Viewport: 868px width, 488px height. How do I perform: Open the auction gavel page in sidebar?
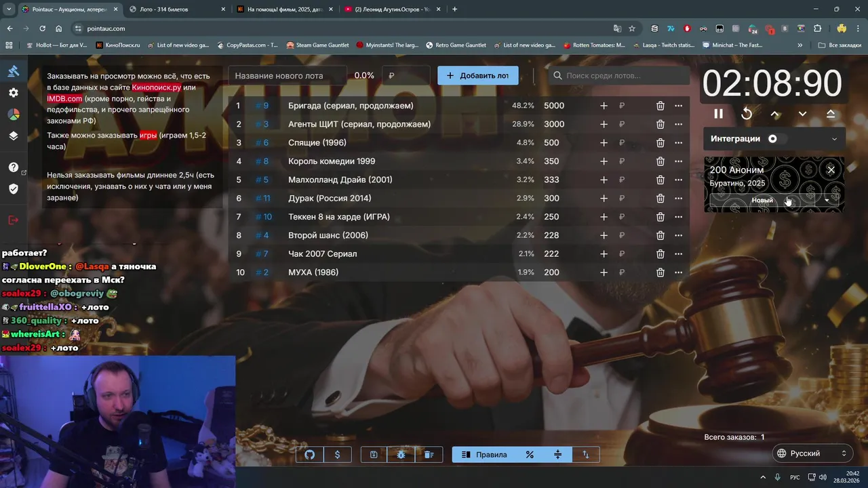point(14,71)
